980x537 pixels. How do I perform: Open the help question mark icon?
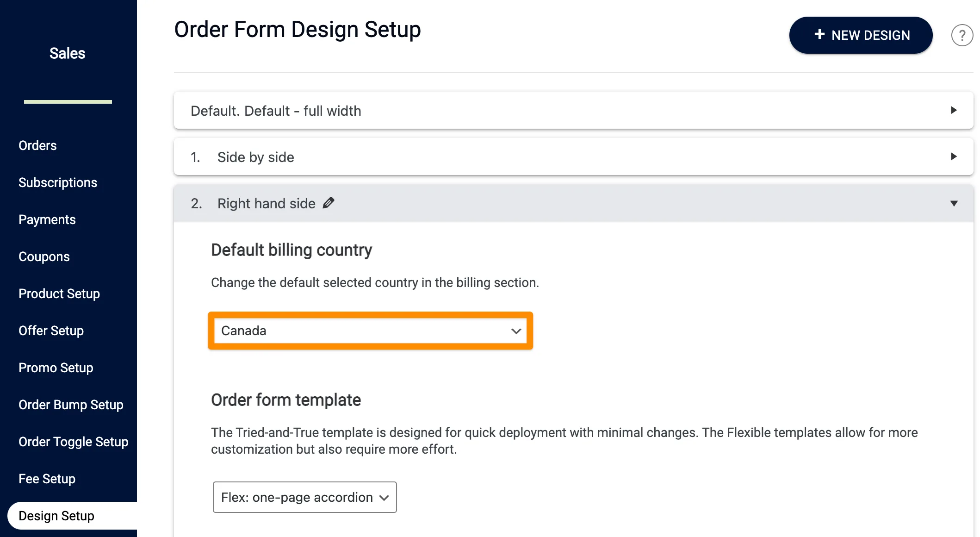[962, 35]
